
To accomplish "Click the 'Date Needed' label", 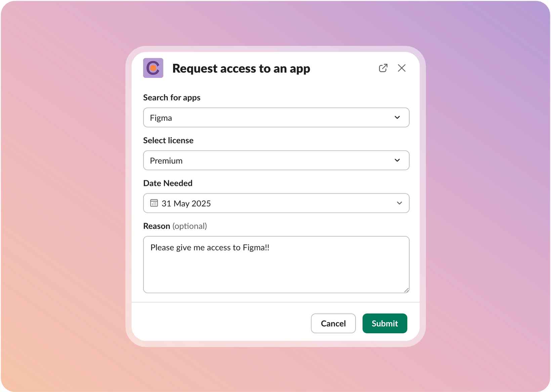I will 168,183.
